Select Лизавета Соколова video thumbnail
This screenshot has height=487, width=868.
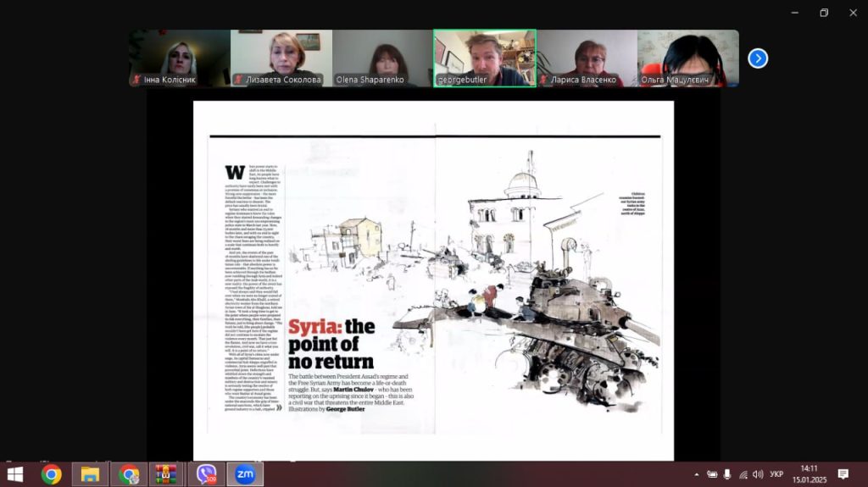tap(281, 58)
